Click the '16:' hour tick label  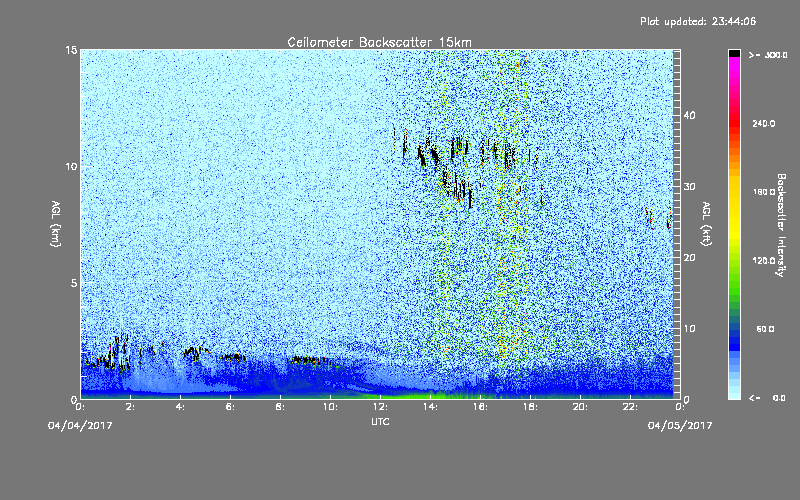point(481,407)
